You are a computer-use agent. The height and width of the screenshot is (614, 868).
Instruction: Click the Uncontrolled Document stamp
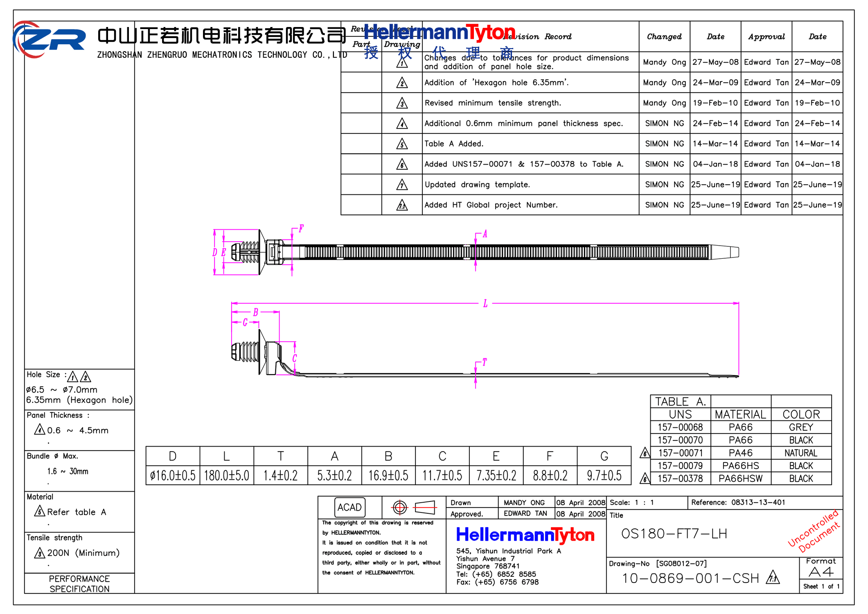[x=814, y=531]
